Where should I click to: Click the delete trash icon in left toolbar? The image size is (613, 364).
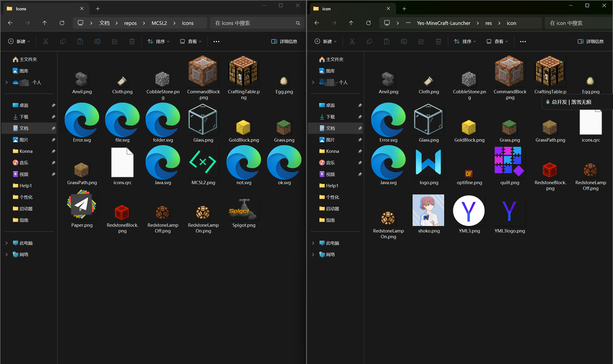132,41
